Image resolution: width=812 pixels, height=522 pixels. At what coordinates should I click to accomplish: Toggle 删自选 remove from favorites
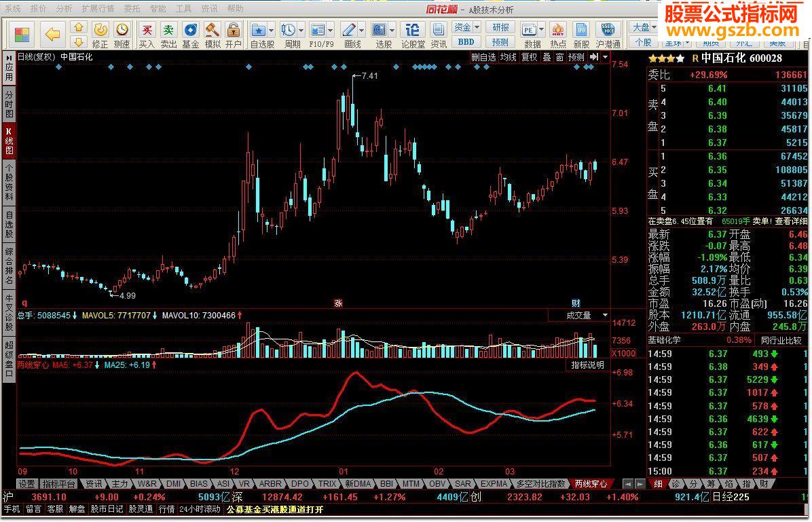(x=483, y=57)
